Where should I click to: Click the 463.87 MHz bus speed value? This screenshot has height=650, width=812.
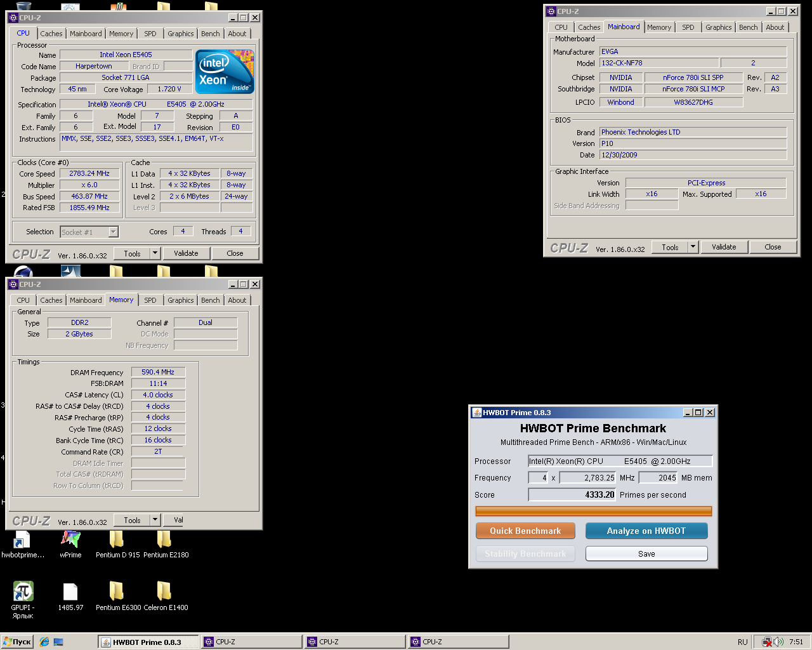pyautogui.click(x=89, y=196)
